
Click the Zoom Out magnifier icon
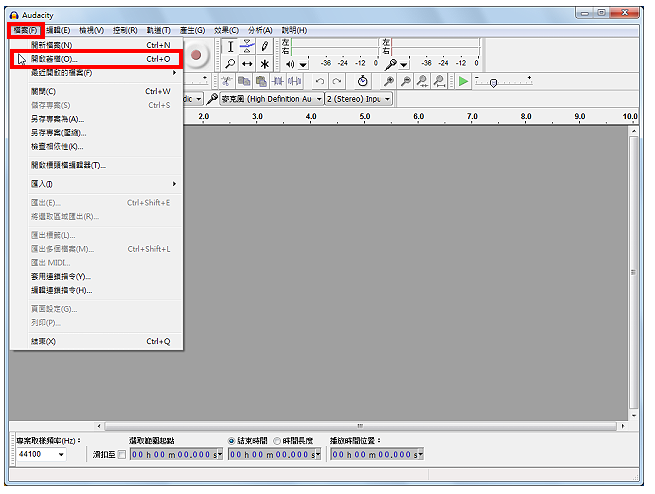405,81
